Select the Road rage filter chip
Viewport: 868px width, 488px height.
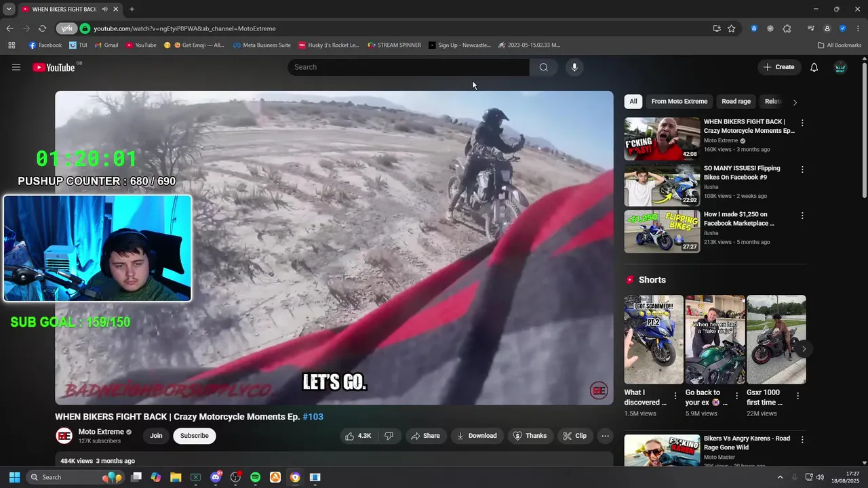(736, 102)
